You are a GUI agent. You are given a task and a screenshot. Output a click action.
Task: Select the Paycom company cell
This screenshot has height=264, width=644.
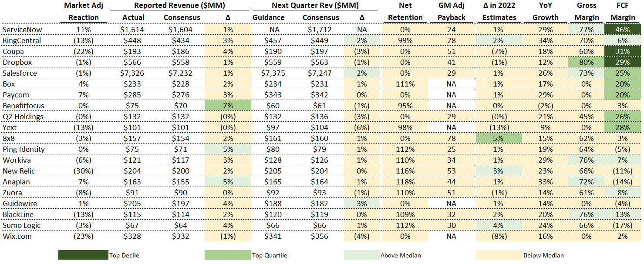click(15, 95)
